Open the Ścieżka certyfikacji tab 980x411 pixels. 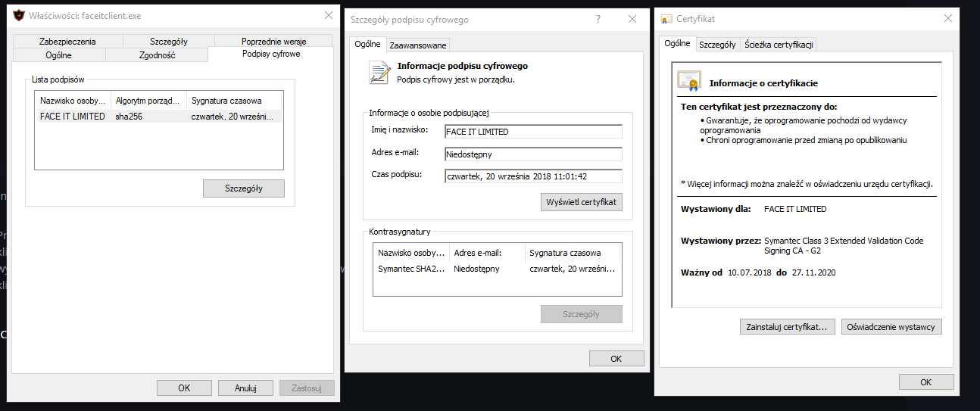click(779, 45)
